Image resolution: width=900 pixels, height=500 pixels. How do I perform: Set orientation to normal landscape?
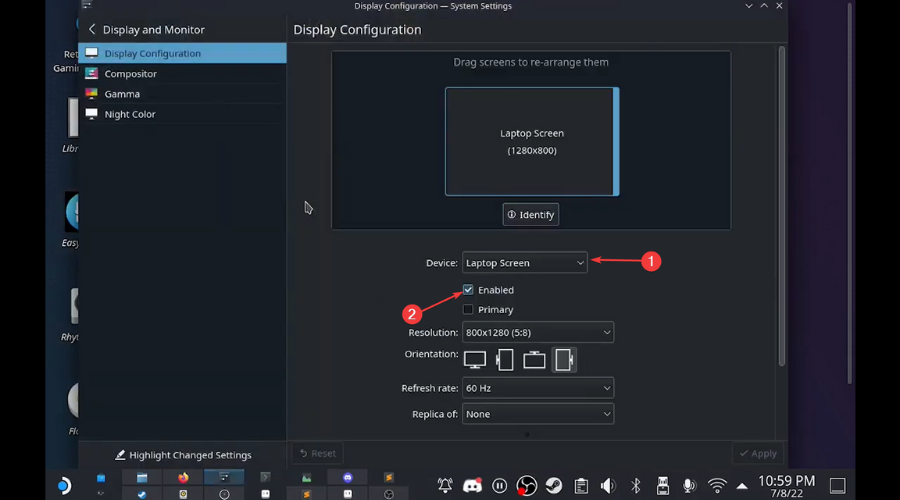pos(475,360)
